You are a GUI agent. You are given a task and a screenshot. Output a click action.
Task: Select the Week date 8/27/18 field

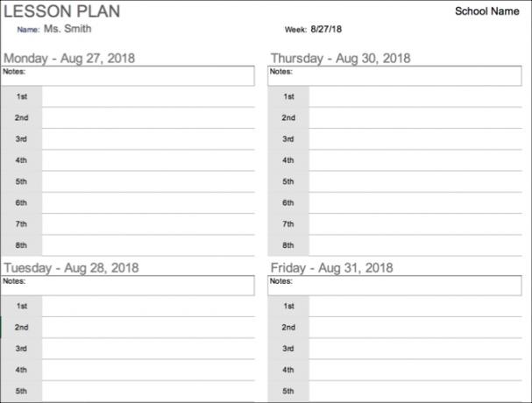click(x=326, y=29)
